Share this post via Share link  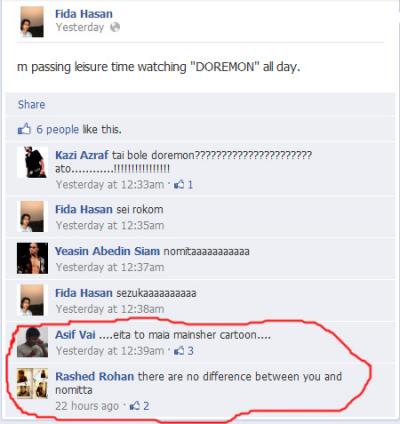pos(31,105)
